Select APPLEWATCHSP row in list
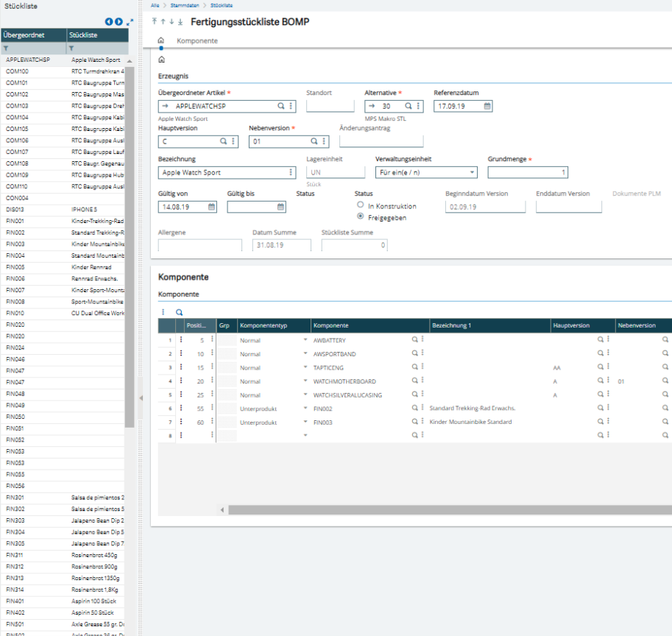 64,60
